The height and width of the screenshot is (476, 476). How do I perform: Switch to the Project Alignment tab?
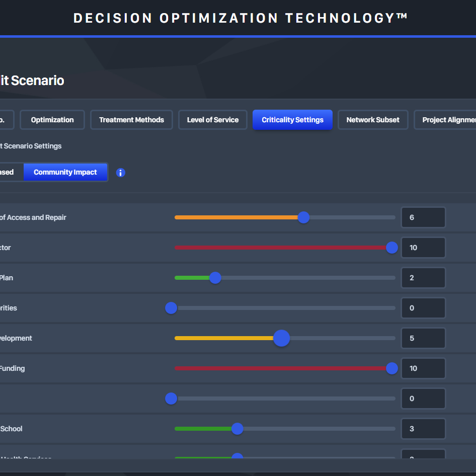447,120
